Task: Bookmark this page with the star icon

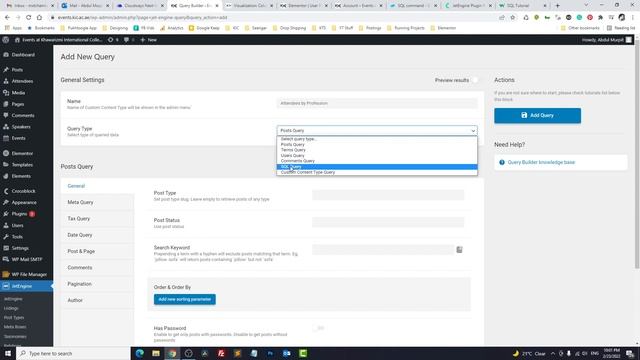Action: point(513,18)
